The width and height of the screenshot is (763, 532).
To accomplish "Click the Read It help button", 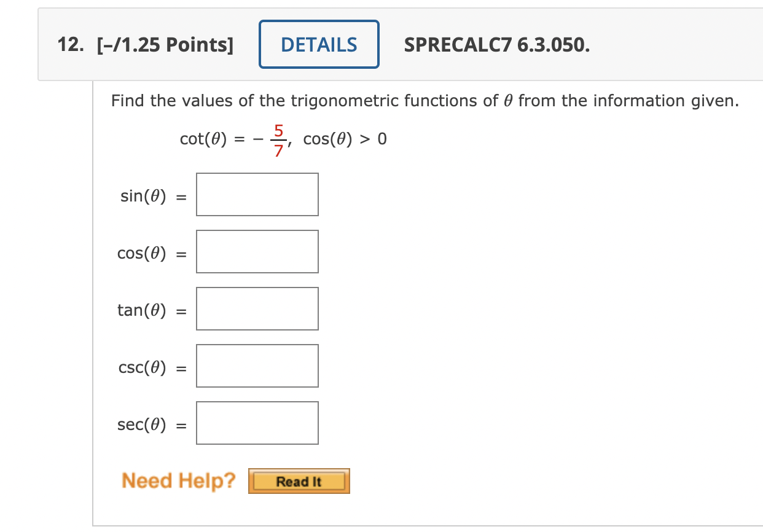I will [x=299, y=481].
